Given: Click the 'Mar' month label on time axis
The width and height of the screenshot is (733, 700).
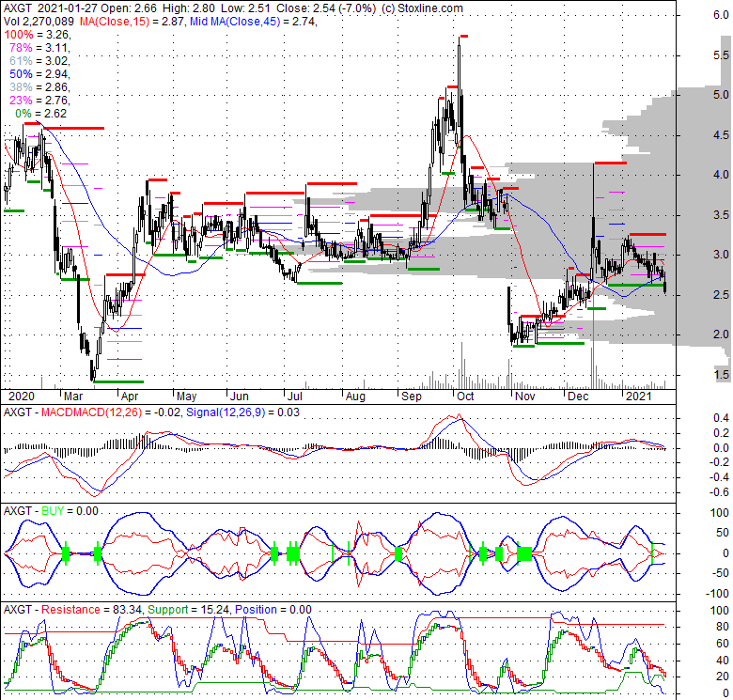Looking at the screenshot, I should [x=73, y=397].
